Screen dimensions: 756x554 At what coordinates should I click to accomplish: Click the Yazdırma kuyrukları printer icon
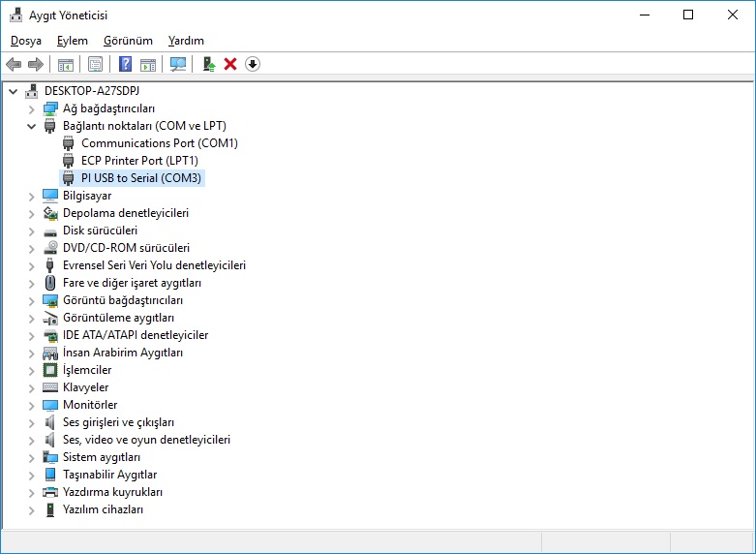50,492
